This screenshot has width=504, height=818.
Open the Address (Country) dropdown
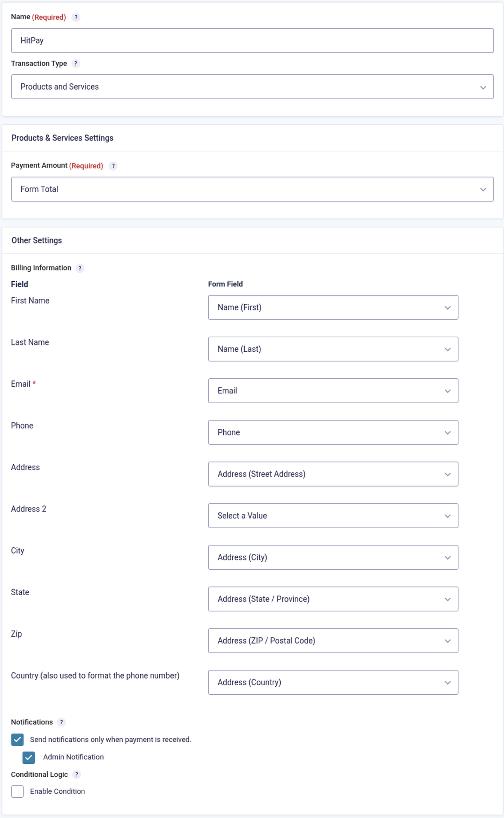point(333,682)
